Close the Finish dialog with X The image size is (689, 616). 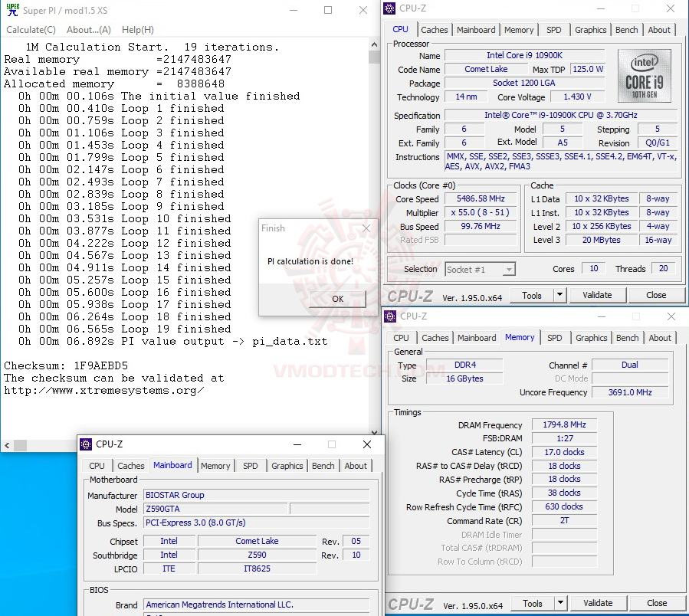[x=366, y=228]
